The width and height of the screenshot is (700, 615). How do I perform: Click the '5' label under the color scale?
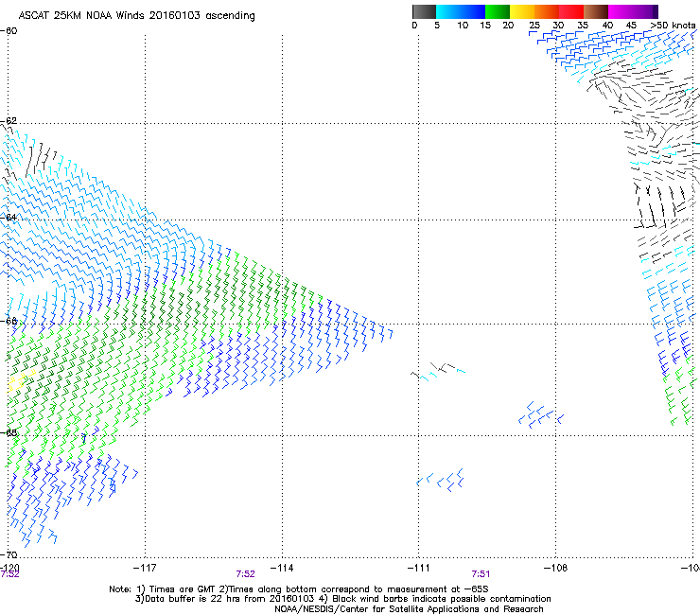pyautogui.click(x=437, y=25)
